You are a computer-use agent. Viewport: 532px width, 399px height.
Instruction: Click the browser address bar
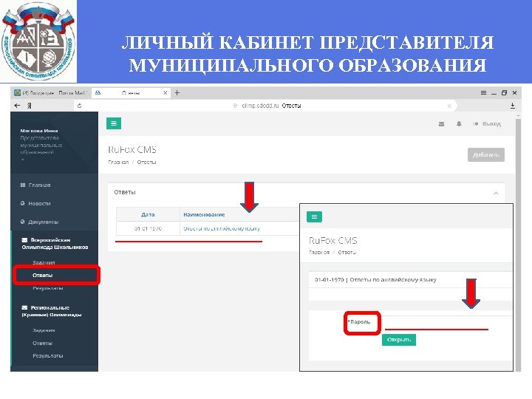click(265, 106)
